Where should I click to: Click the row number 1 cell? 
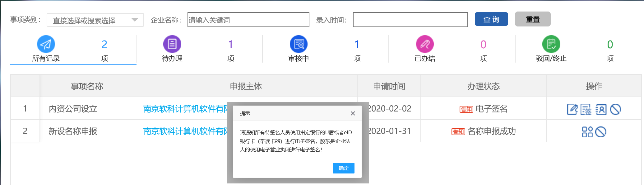click(x=25, y=109)
